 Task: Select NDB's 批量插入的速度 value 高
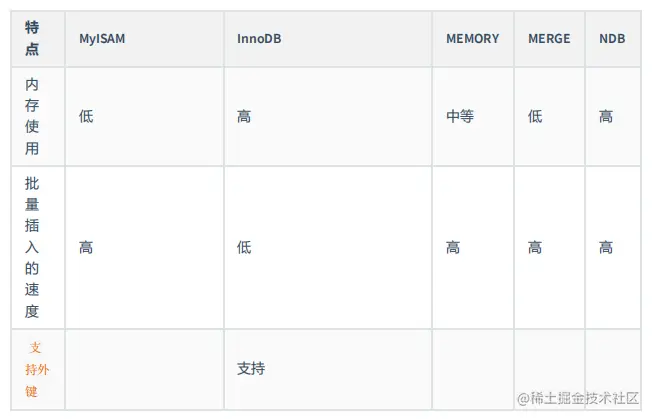606,248
